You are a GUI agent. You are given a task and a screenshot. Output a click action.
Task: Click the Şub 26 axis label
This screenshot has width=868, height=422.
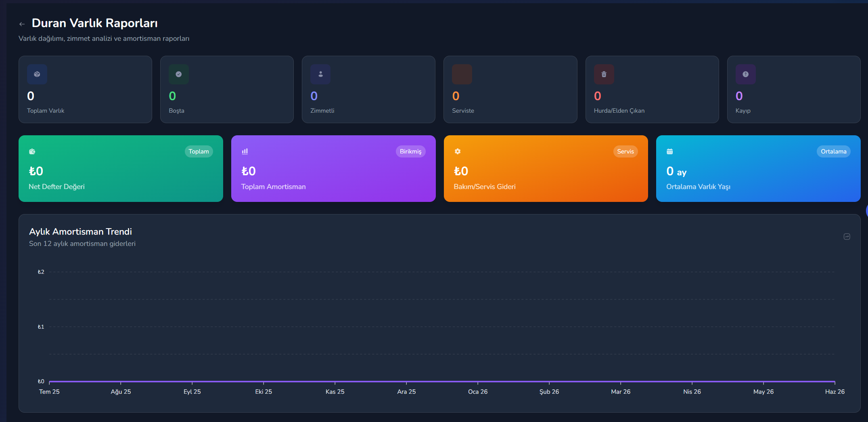tap(549, 392)
